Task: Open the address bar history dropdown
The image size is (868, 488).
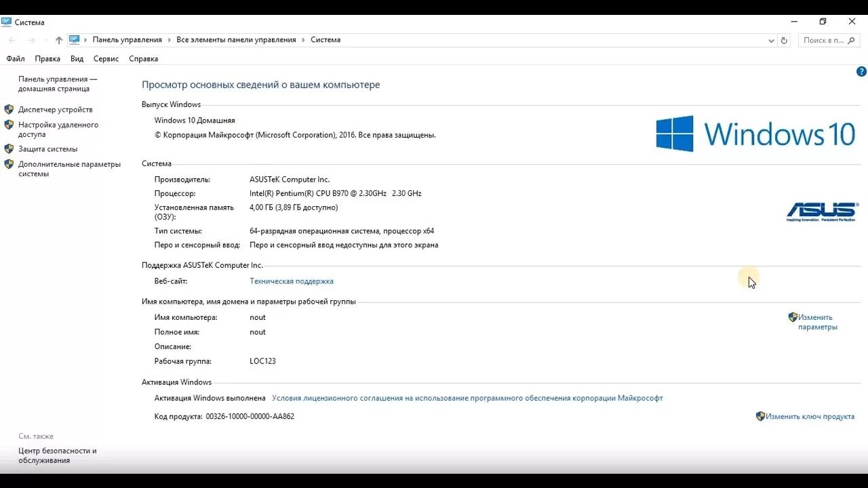Action: tap(771, 40)
